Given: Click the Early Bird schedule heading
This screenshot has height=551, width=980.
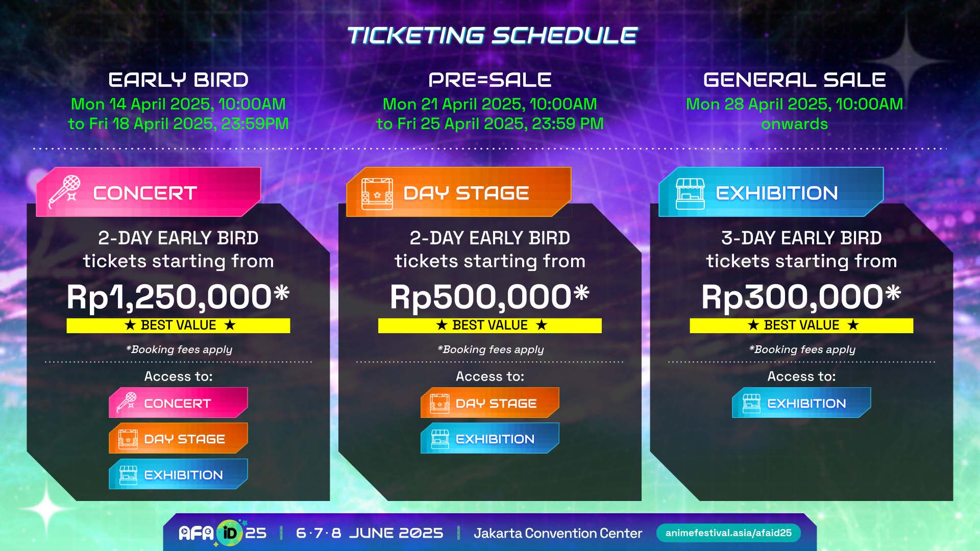Looking at the screenshot, I should click(178, 80).
